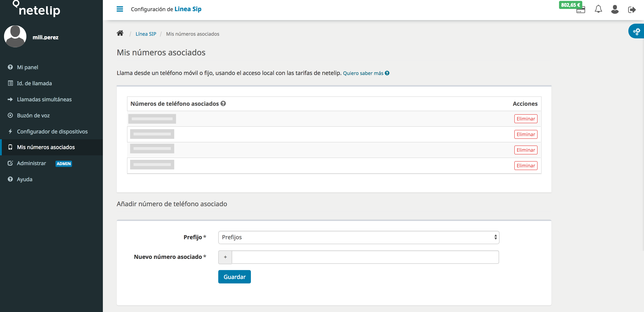The image size is (644, 312).
Task: Open the Prefijos dropdown
Action: [x=358, y=237]
